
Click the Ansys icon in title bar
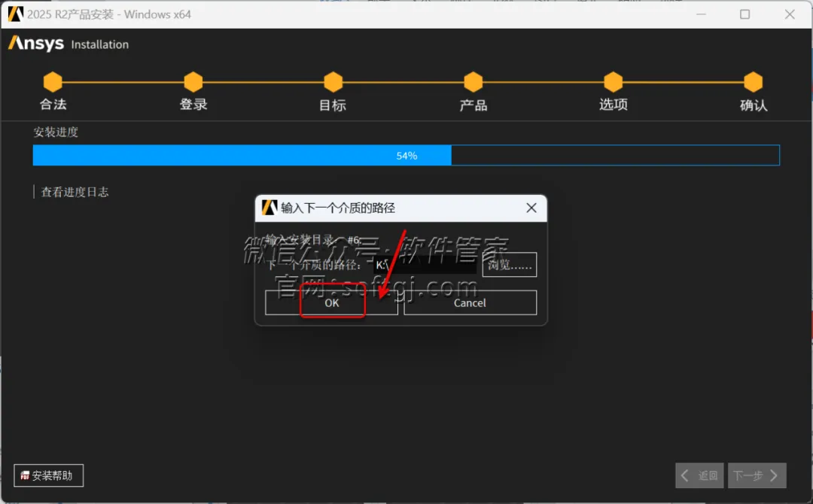(16, 14)
